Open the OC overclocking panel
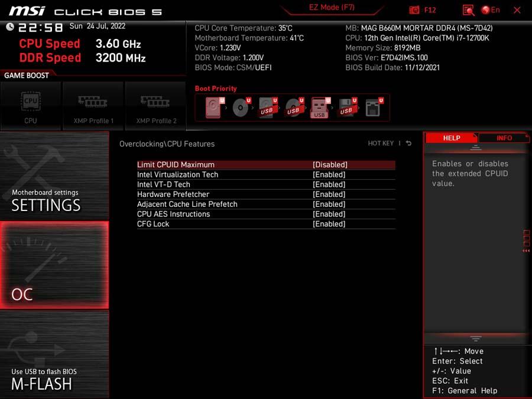This screenshot has height=399, width=532. coord(54,265)
